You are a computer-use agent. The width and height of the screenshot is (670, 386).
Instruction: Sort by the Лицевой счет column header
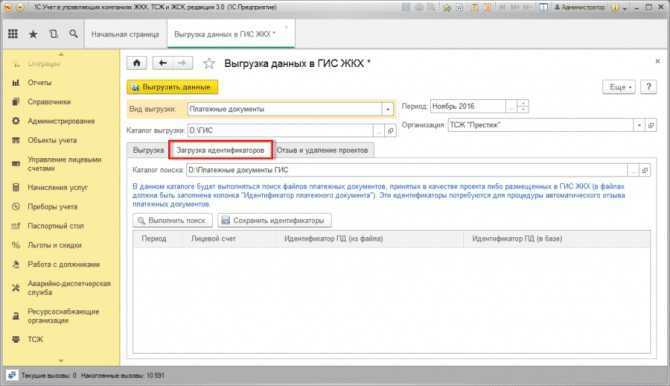214,239
